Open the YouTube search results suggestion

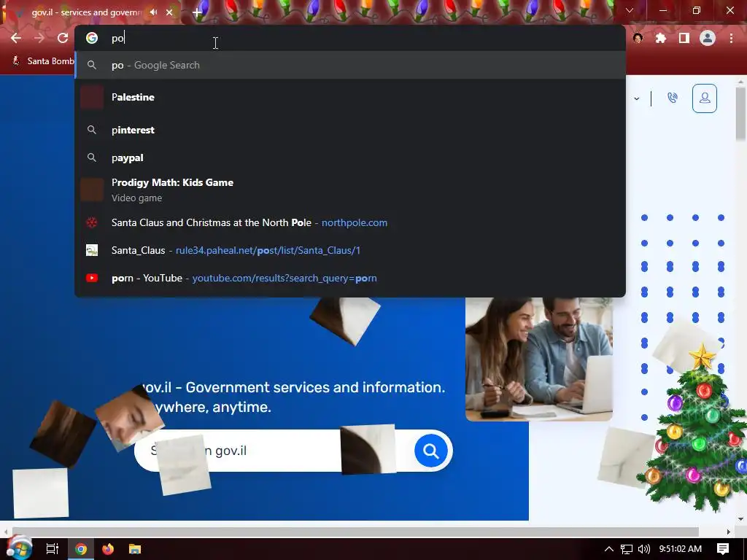click(x=350, y=278)
